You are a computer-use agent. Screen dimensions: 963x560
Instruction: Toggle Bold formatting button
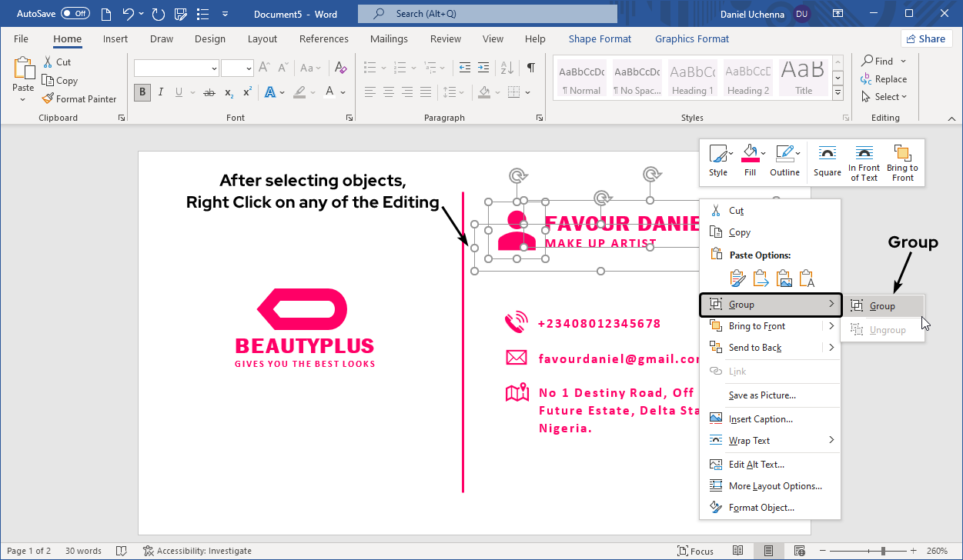pyautogui.click(x=142, y=92)
